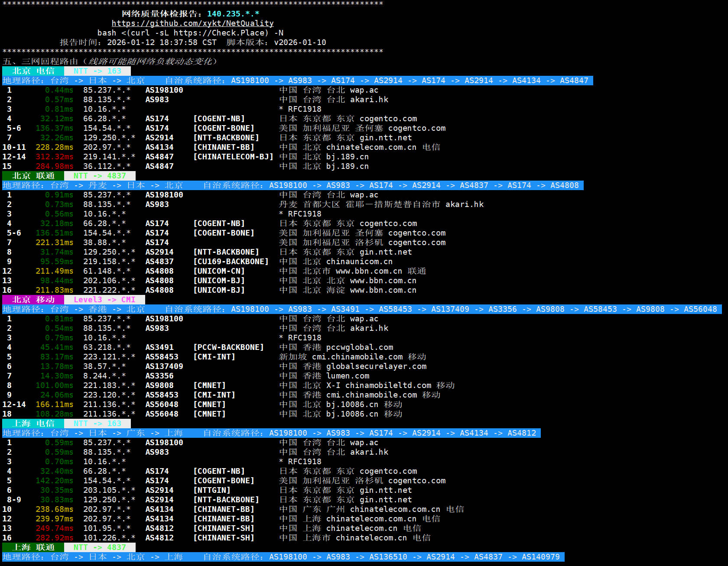Viewport: 728px width, 566px height.
Task: Click the Level3 -> CMI route badge
Action: coord(104,300)
